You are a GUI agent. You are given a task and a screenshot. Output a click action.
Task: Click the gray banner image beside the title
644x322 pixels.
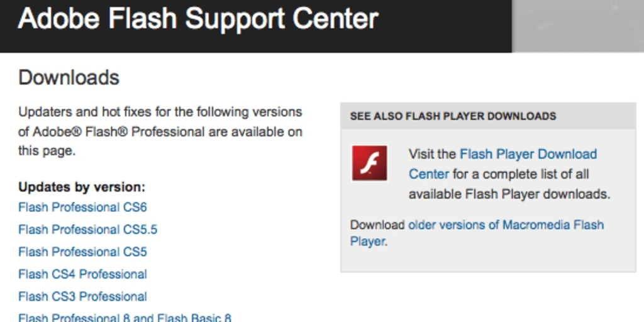click(x=577, y=26)
